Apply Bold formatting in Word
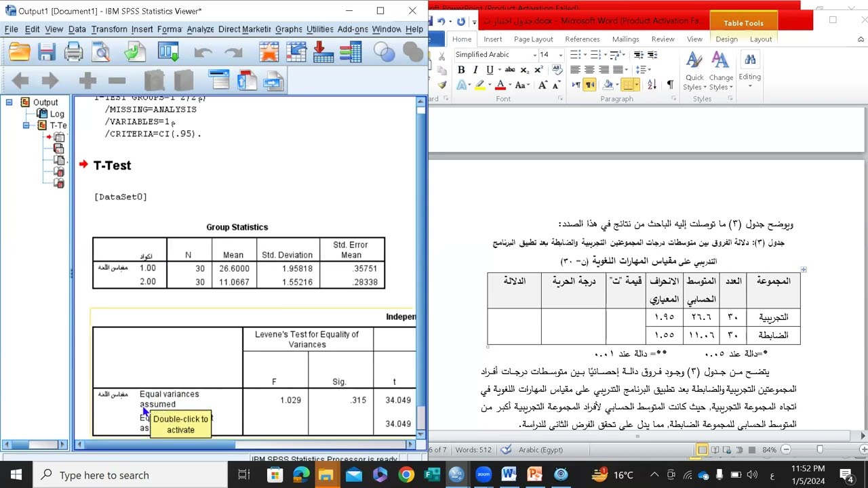 coord(461,70)
